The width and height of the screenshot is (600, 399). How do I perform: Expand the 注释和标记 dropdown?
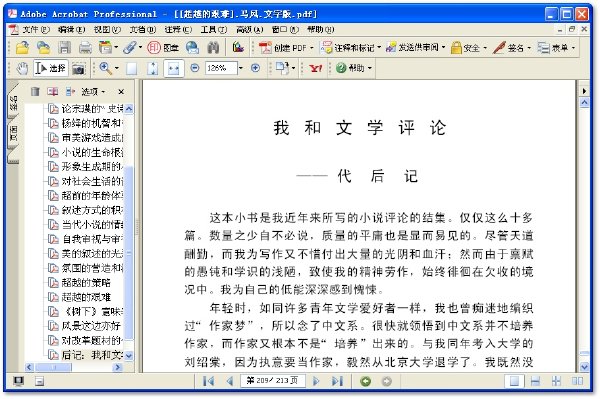379,47
